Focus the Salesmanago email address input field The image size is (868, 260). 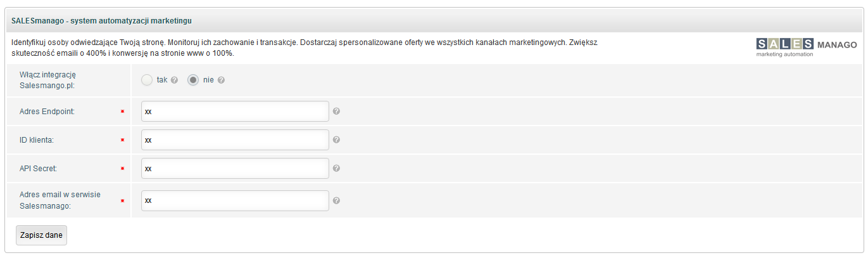click(235, 200)
